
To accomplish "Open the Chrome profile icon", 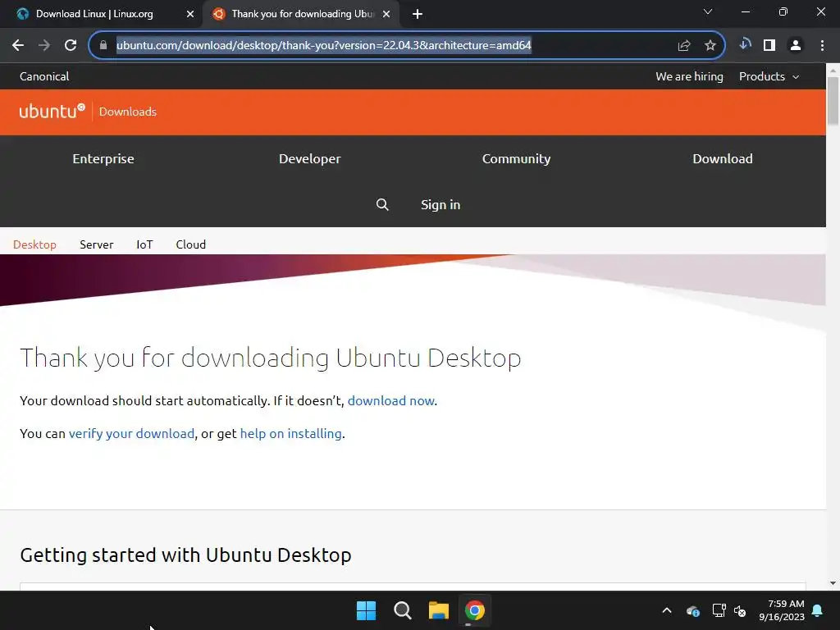I will pos(796,46).
